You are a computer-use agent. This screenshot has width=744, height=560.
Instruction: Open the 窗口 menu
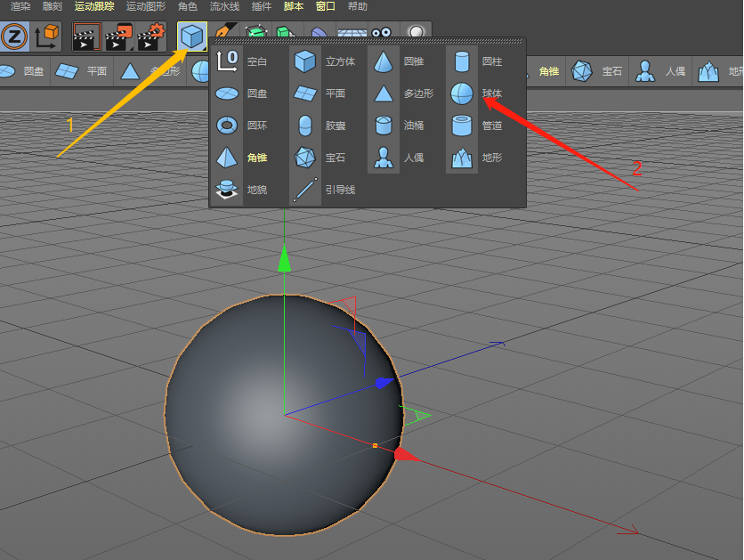click(326, 6)
